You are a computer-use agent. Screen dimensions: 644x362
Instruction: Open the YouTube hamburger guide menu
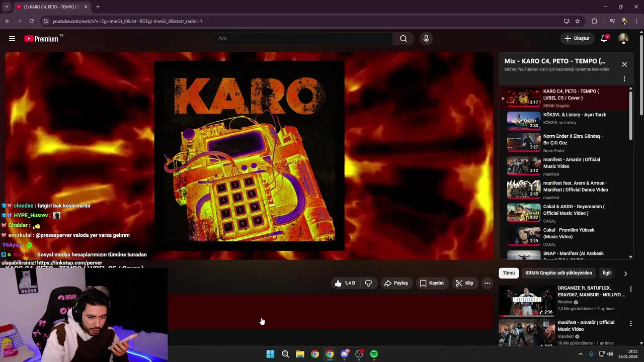point(12,39)
